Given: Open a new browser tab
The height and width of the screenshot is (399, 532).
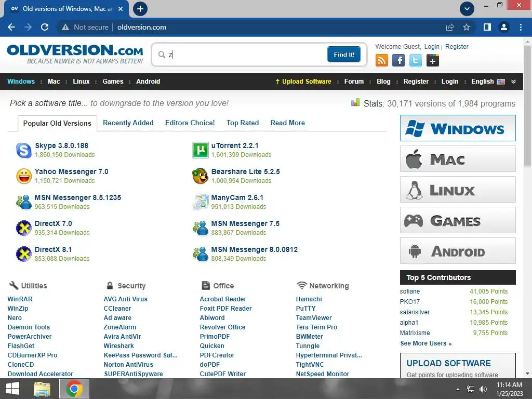Looking at the screenshot, I should tap(140, 9).
